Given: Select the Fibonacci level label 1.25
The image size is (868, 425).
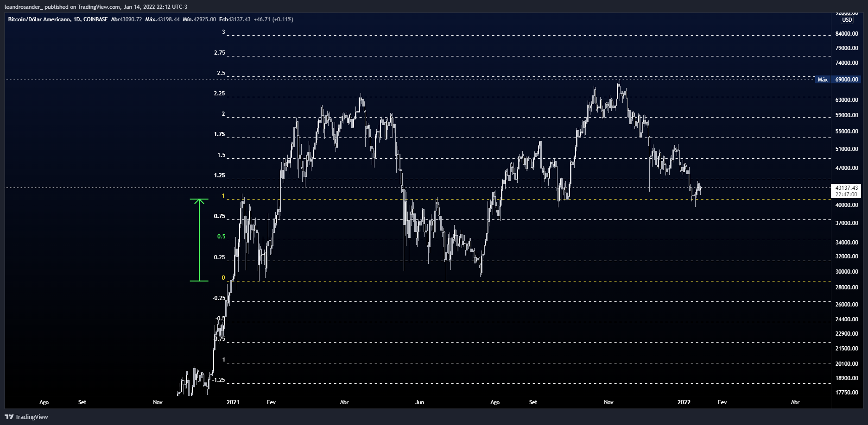Looking at the screenshot, I should click(x=220, y=175).
